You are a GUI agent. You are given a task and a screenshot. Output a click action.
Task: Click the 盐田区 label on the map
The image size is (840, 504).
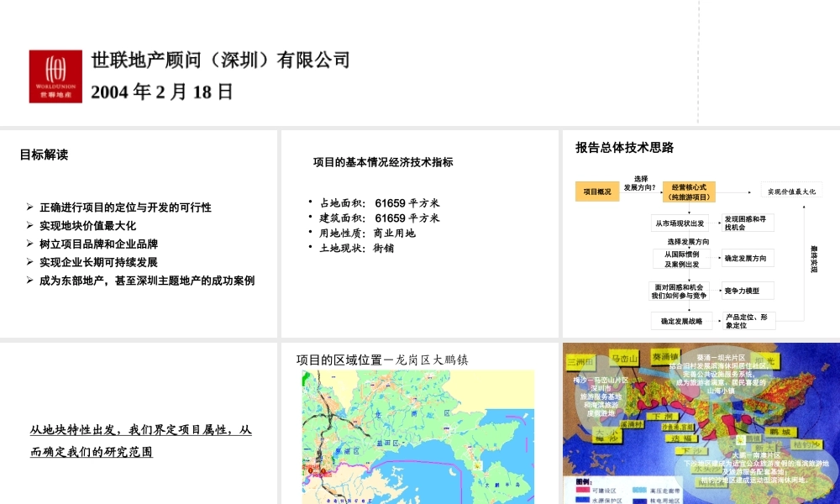[387, 444]
